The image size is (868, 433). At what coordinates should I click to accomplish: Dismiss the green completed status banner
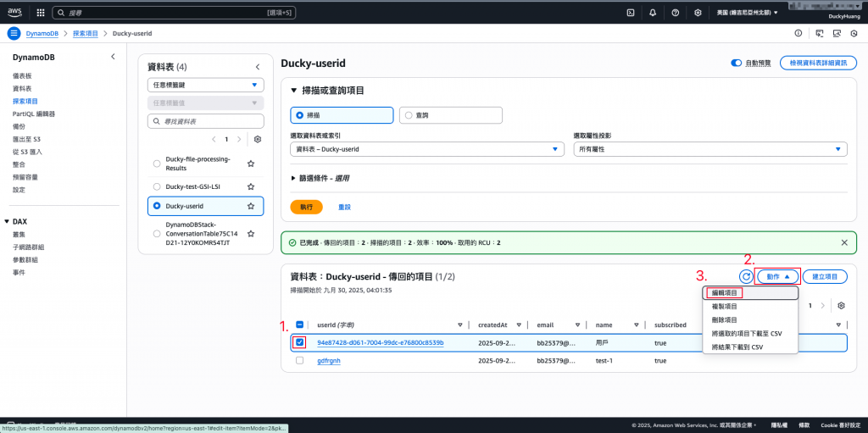click(844, 242)
